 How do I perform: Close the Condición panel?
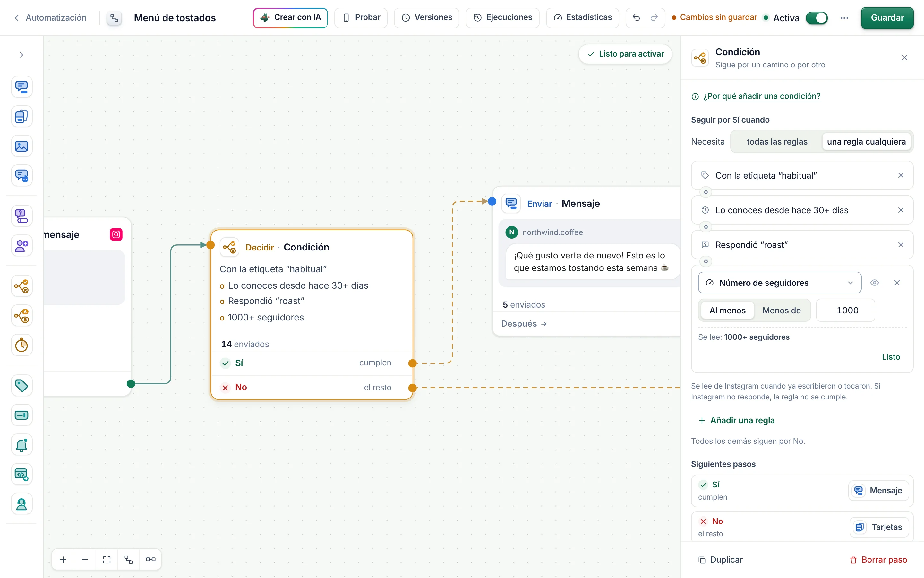point(904,58)
